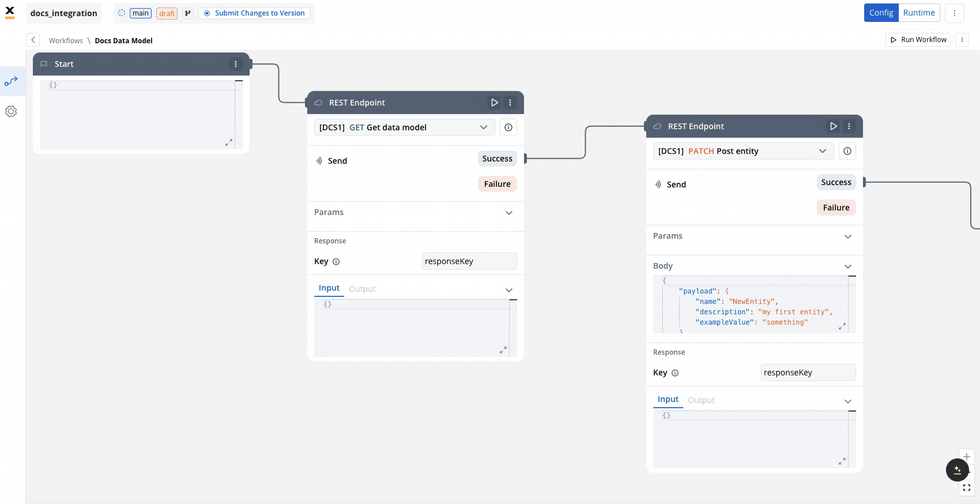Click Success output of Post entity node
980x504 pixels.
tap(836, 182)
